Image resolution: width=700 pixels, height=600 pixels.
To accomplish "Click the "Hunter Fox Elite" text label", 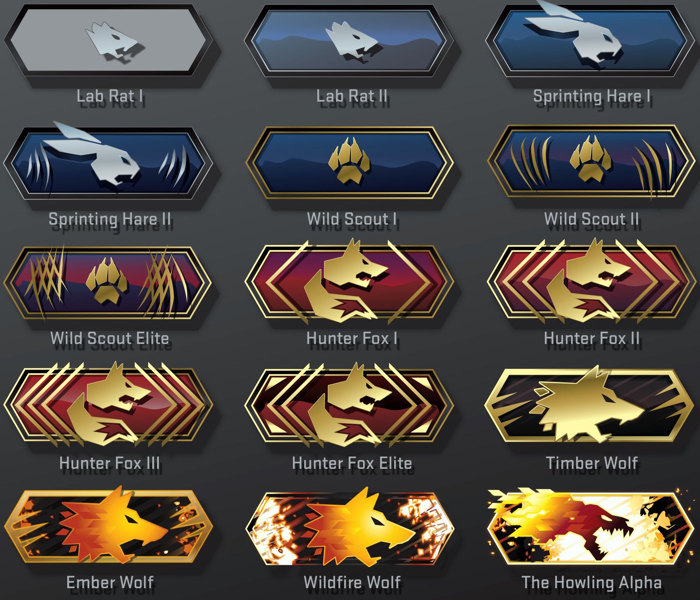I will pos(352,463).
